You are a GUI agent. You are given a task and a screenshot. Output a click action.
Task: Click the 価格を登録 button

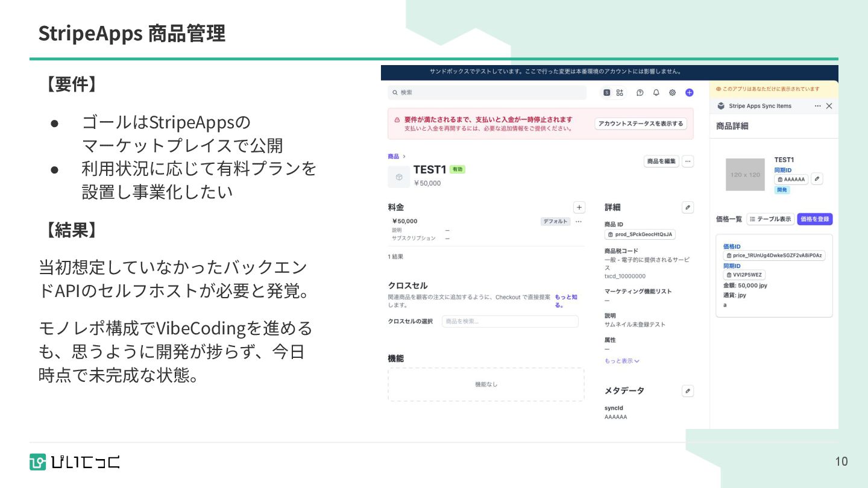click(815, 219)
